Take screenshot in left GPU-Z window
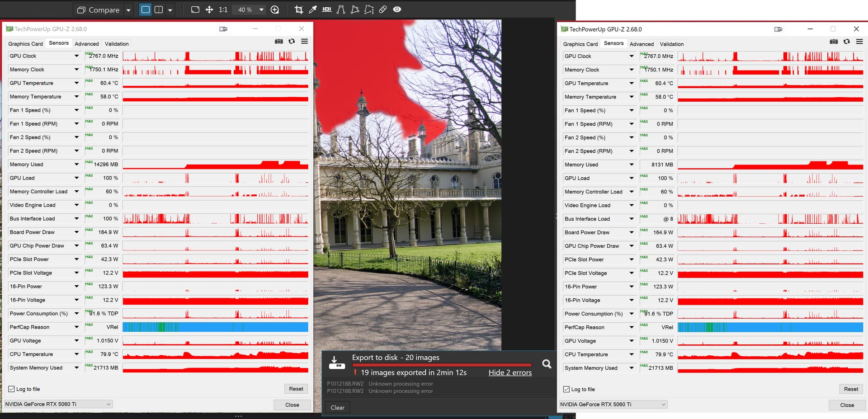The image size is (868, 419). (279, 42)
